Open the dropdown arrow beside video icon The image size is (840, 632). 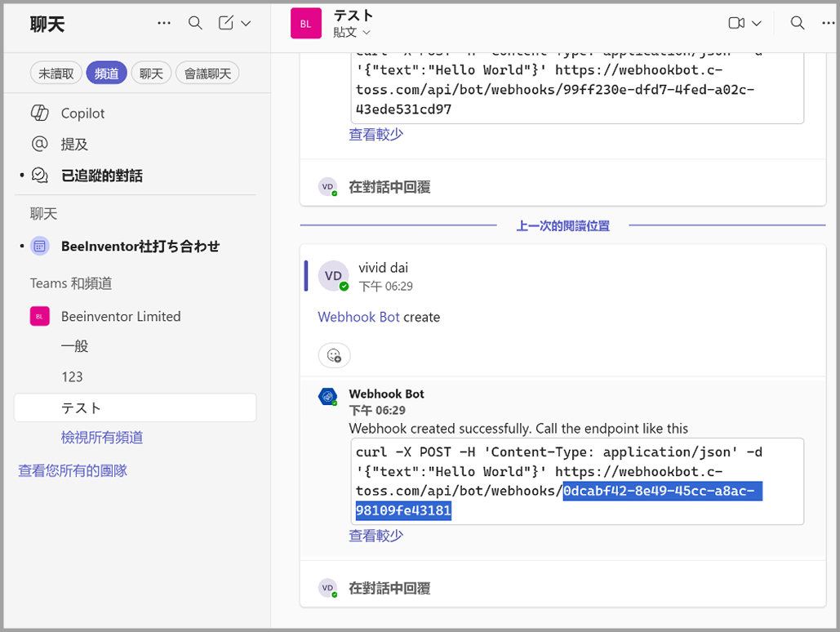tap(756, 24)
